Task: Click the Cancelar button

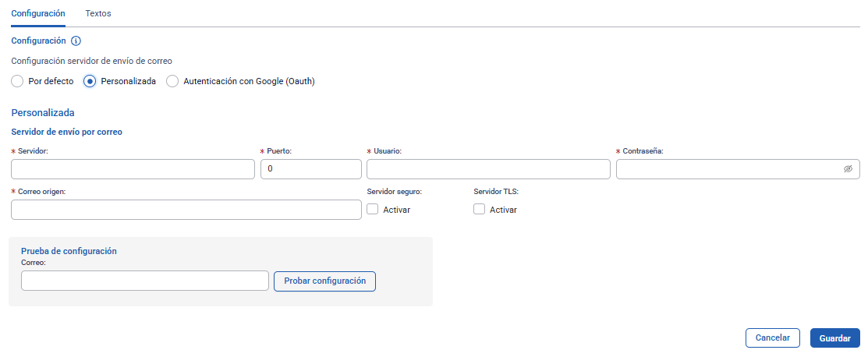Action: coord(773,338)
